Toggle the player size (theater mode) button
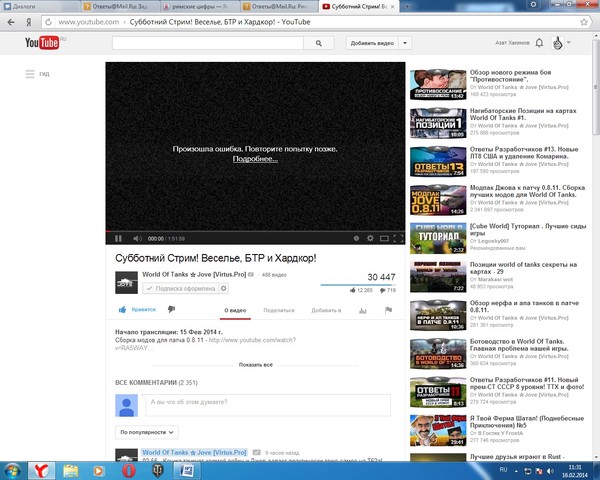 [385, 239]
